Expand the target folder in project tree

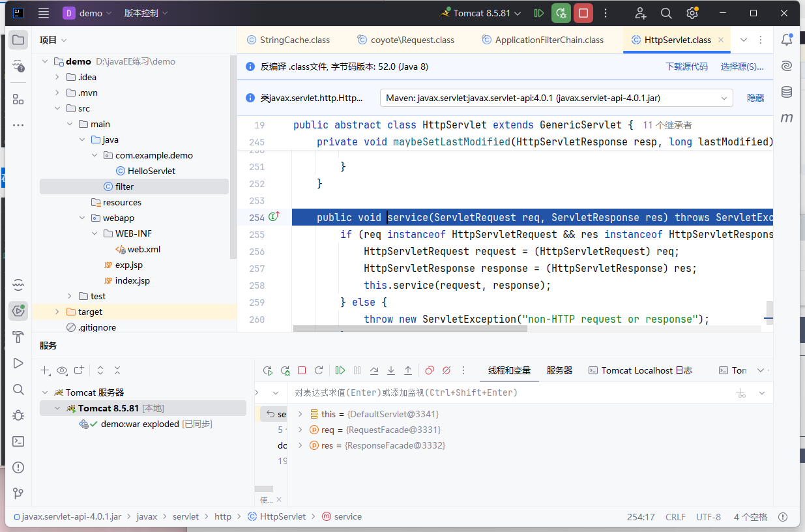(57, 312)
